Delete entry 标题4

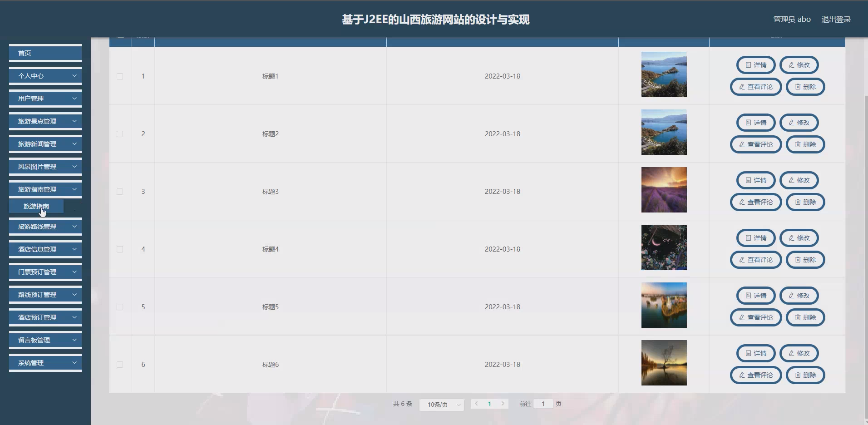click(x=805, y=260)
